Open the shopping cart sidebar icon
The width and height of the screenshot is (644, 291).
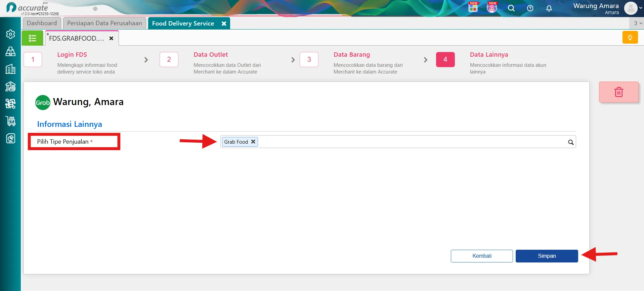[10, 121]
